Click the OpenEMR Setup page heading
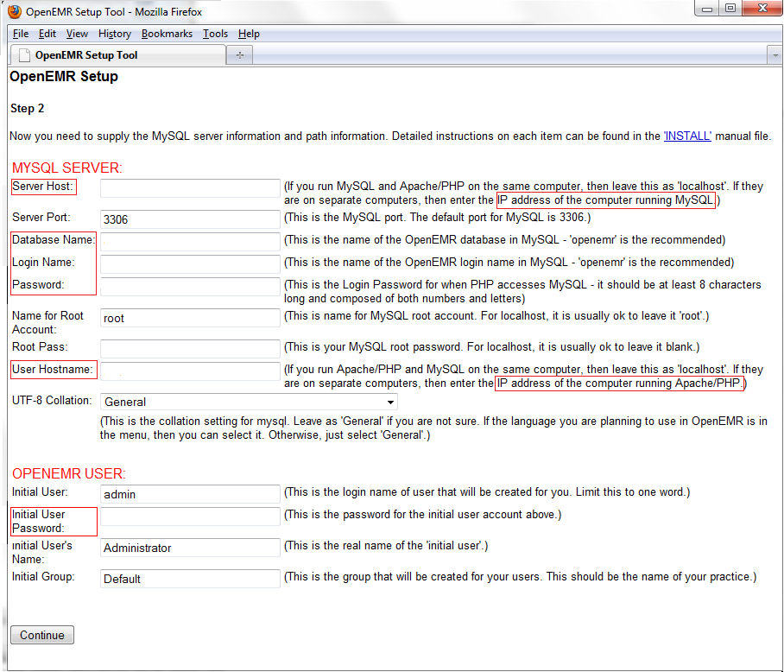The height and width of the screenshot is (672, 784). (x=64, y=77)
